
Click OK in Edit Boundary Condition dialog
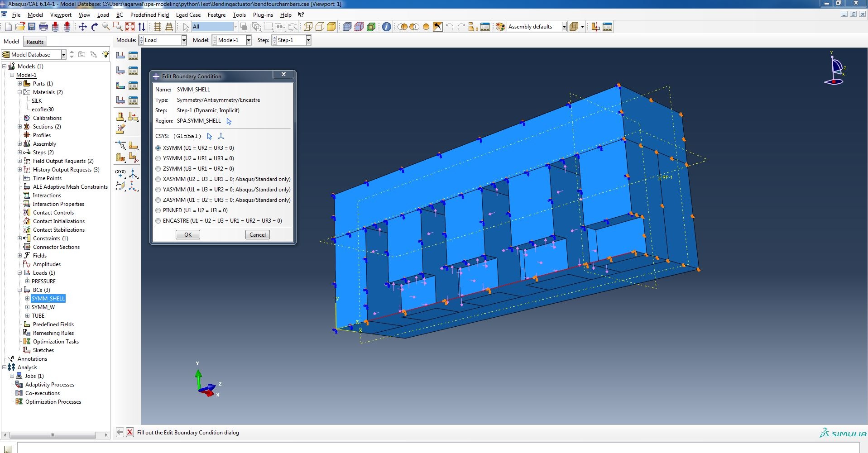click(188, 235)
